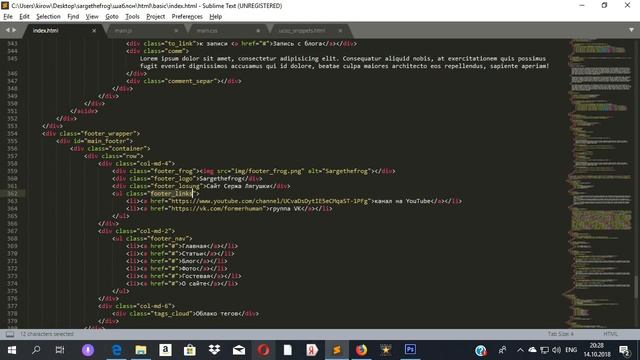This screenshot has height=360, width=640.
Task: Go to the previous tab with the left arrow
Action: (7, 30)
